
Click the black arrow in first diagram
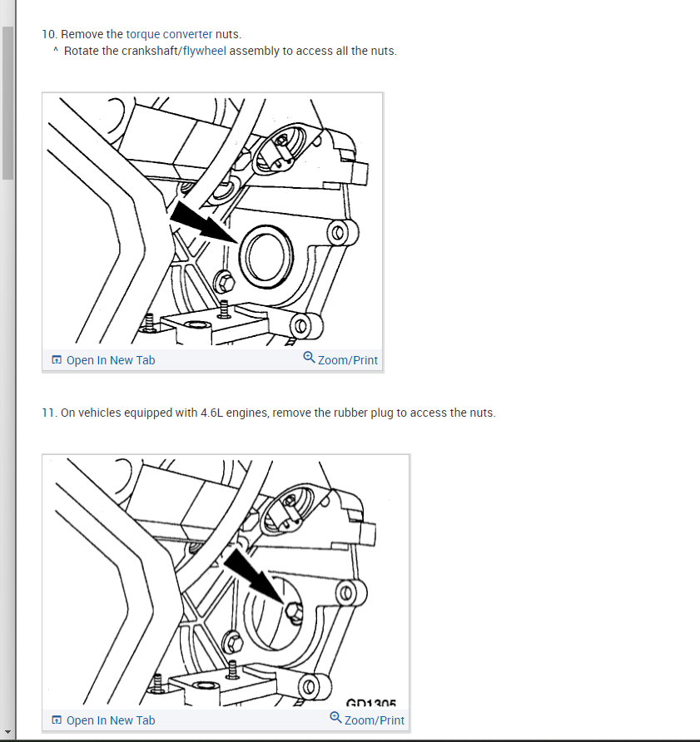[x=204, y=222]
